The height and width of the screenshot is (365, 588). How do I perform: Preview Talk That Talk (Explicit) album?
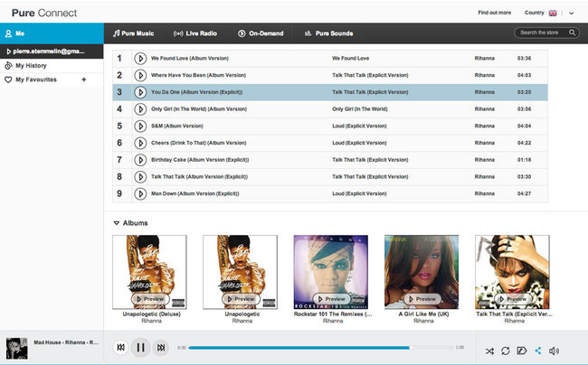click(513, 299)
